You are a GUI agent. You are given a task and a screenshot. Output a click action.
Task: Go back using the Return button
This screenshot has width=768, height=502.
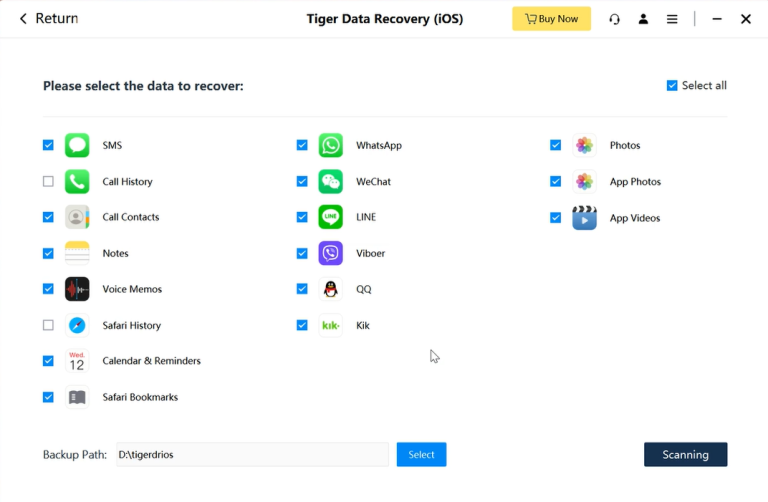point(48,19)
